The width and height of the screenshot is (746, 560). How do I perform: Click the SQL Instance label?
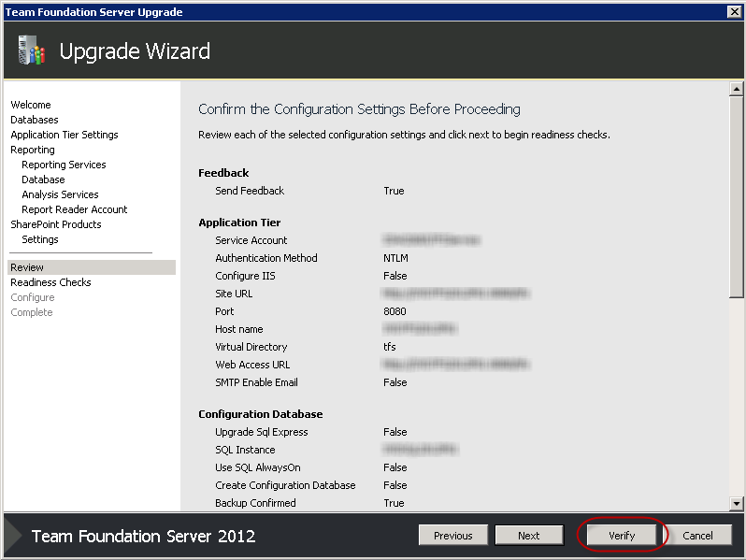click(x=245, y=450)
